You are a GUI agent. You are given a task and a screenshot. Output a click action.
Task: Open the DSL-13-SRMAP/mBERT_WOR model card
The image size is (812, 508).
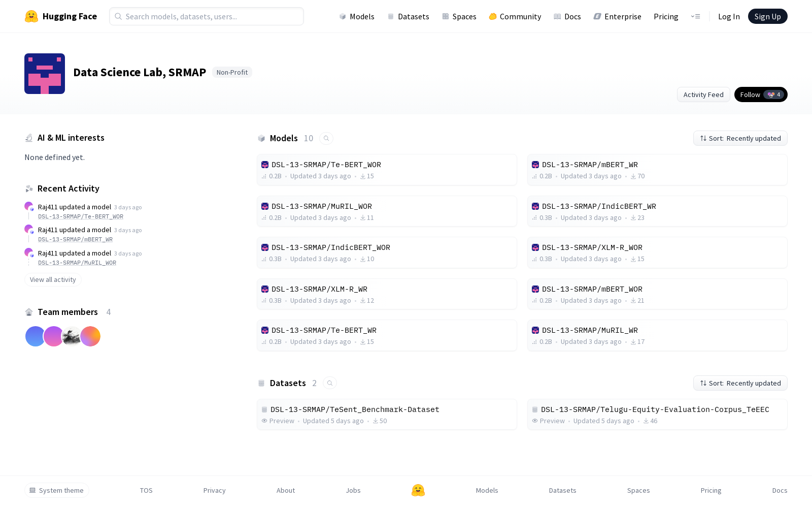657,294
